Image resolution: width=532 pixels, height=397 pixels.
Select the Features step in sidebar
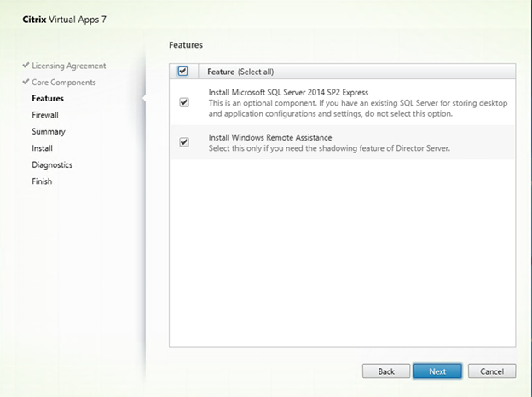pos(48,98)
